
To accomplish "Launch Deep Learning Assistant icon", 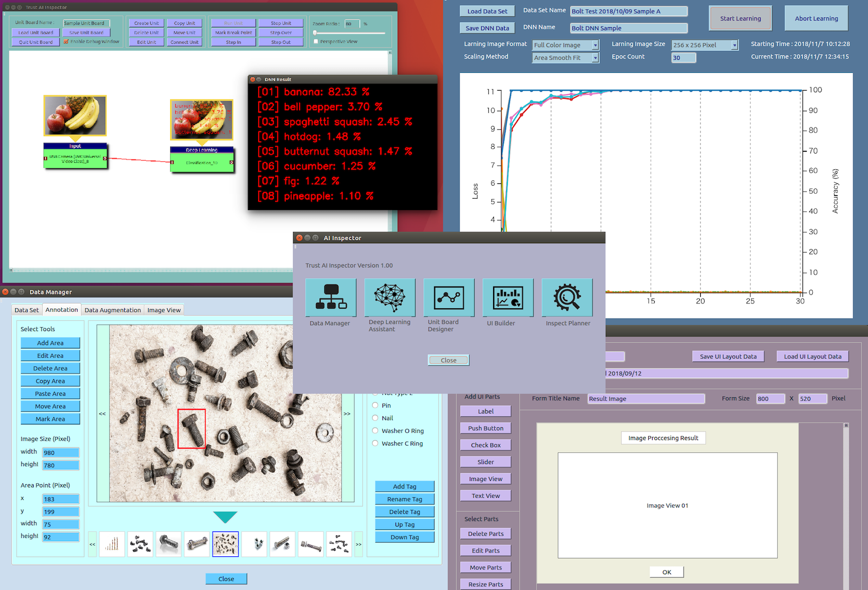I will (390, 297).
